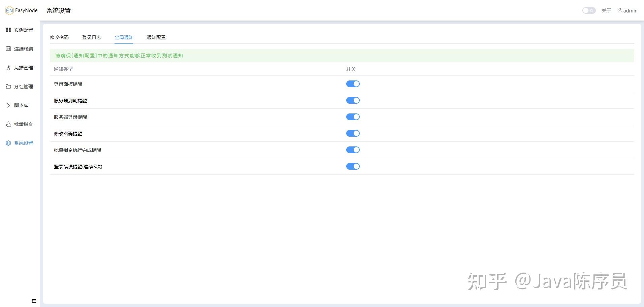Toggle the 服务器登录提醒 switch

pos(353,117)
